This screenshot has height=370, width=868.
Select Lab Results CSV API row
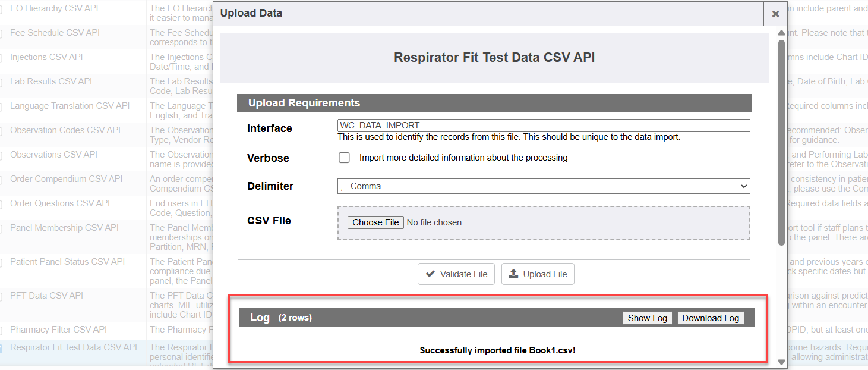coord(51,81)
